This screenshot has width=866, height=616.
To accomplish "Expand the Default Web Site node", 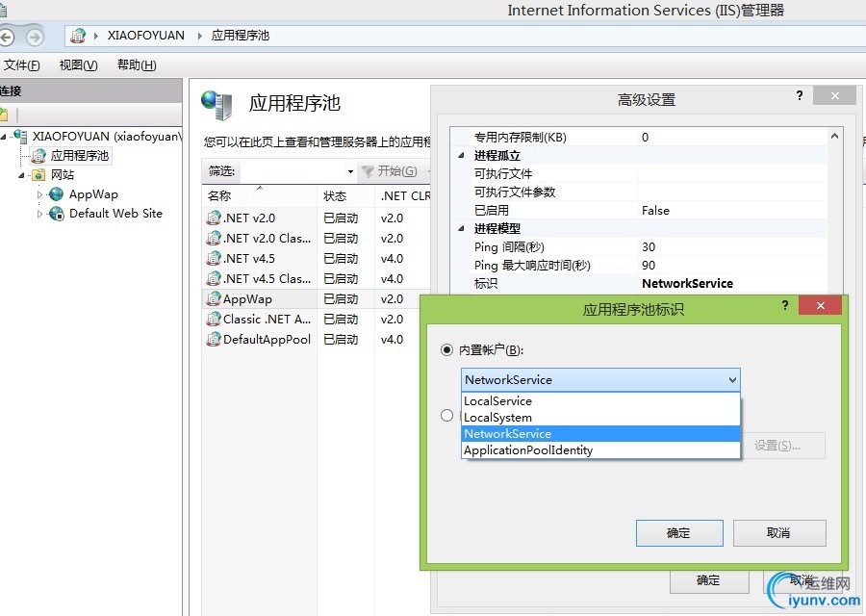I will [x=39, y=214].
